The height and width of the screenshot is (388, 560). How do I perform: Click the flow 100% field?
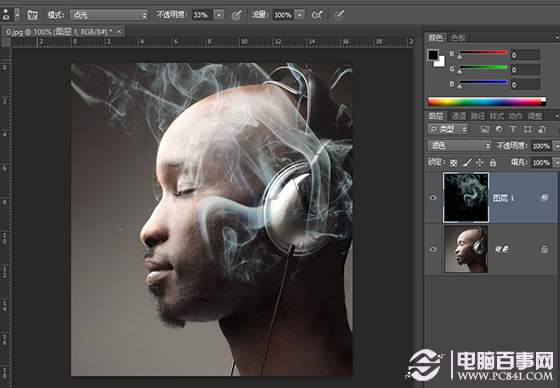(283, 15)
